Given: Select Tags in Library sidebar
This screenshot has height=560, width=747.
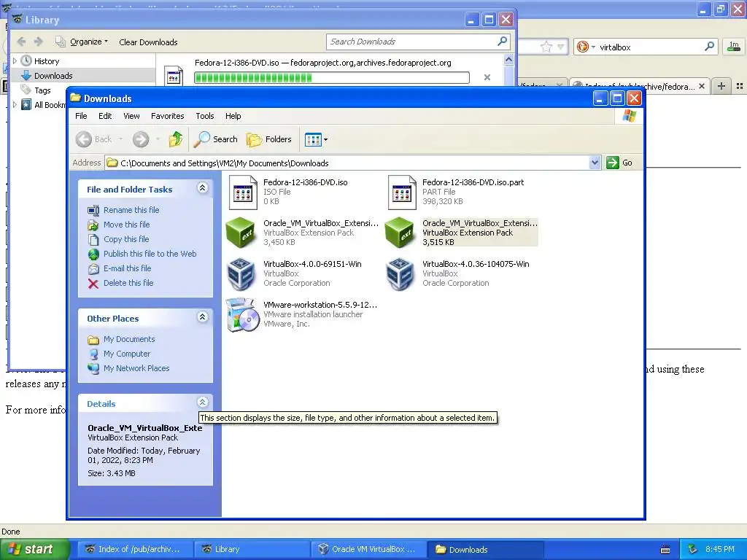Looking at the screenshot, I should pyautogui.click(x=42, y=90).
